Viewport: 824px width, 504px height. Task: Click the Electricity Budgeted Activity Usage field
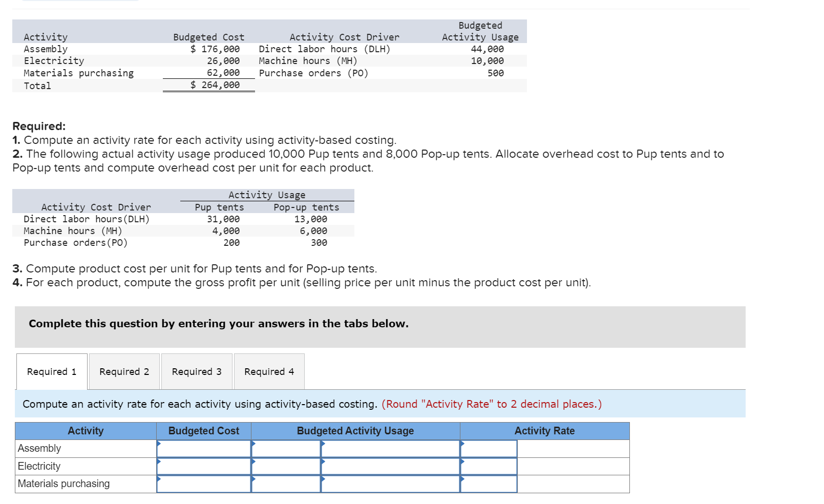tap(390, 466)
